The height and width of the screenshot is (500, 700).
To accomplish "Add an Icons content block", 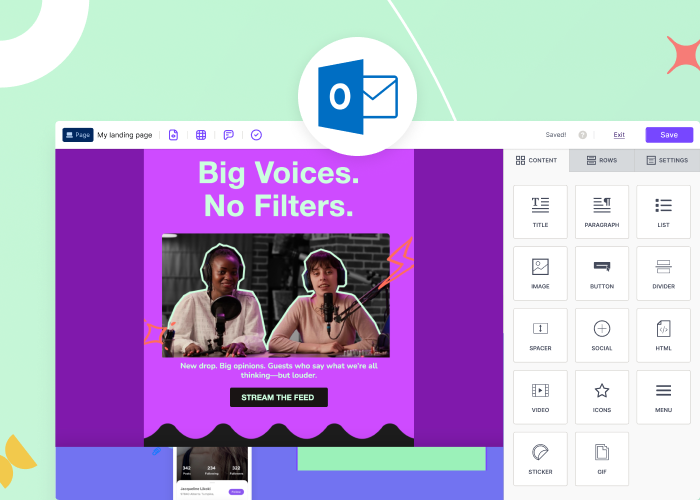I will pos(602,397).
